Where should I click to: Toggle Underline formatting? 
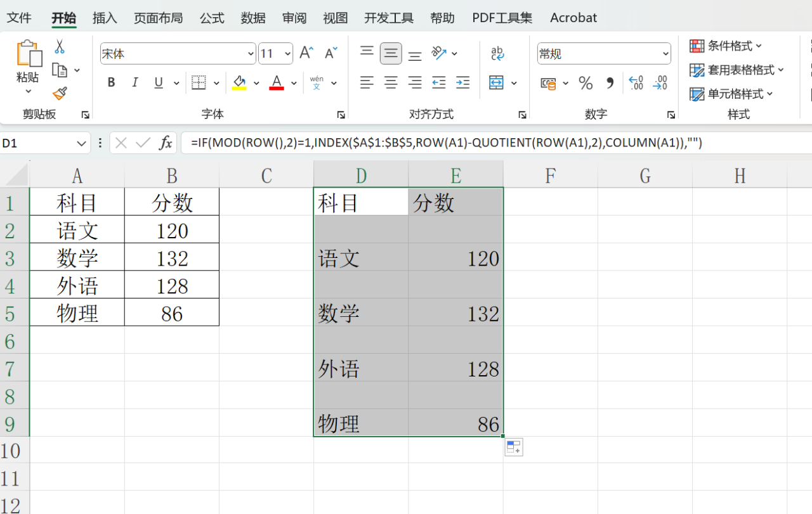159,82
